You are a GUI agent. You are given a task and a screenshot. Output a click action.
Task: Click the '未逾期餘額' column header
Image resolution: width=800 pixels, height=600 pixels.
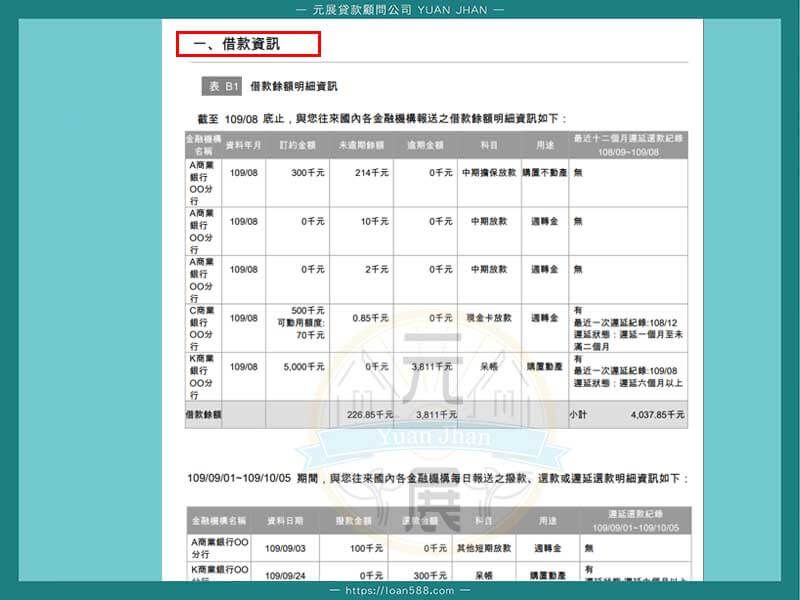pos(361,145)
